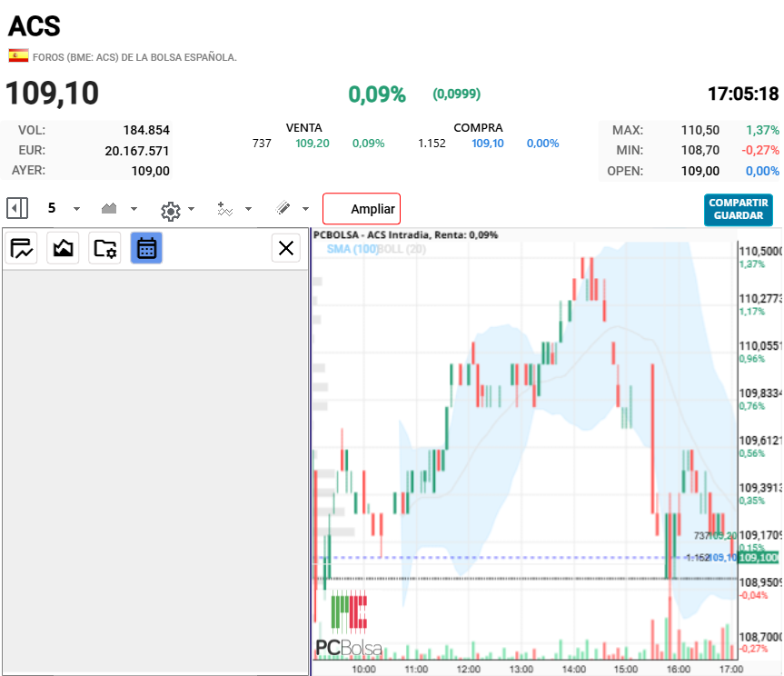Click the current price 109,10
The height and width of the screenshot is (676, 784).
(x=52, y=93)
